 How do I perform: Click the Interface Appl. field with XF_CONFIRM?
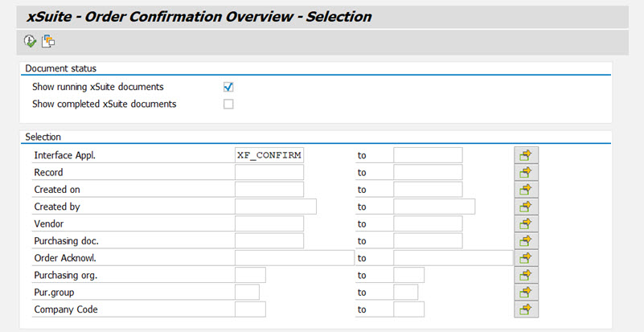[x=269, y=155]
